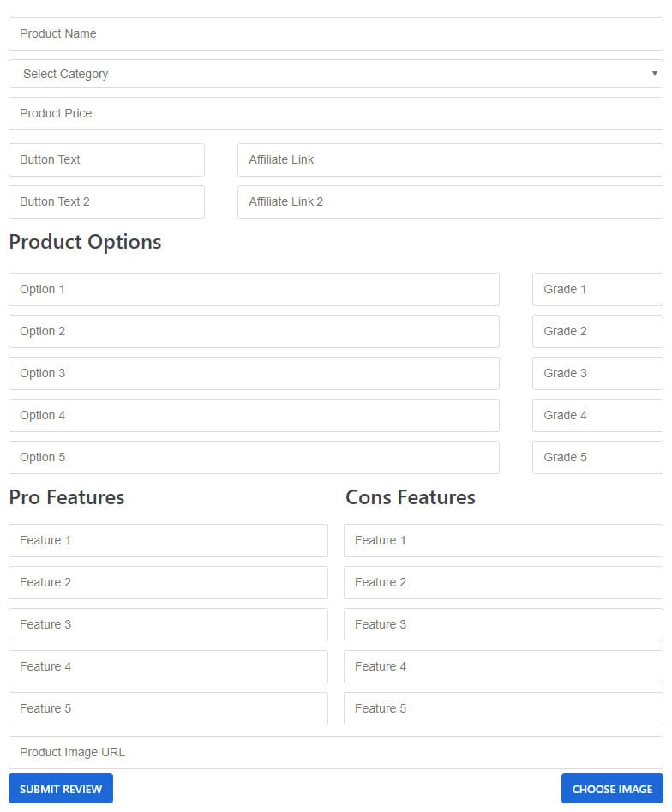
Task: Focus the Grade 1 field
Action: (597, 290)
